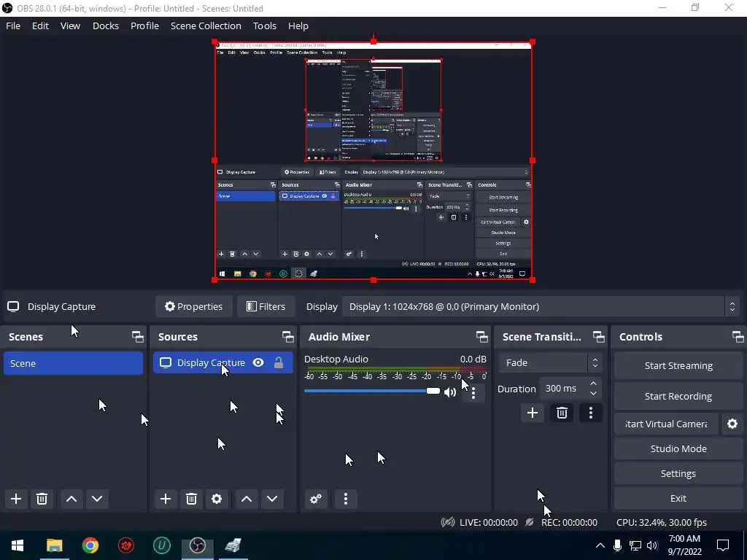The width and height of the screenshot is (747, 560).
Task: Toggle Display Capture lock
Action: coord(279,363)
